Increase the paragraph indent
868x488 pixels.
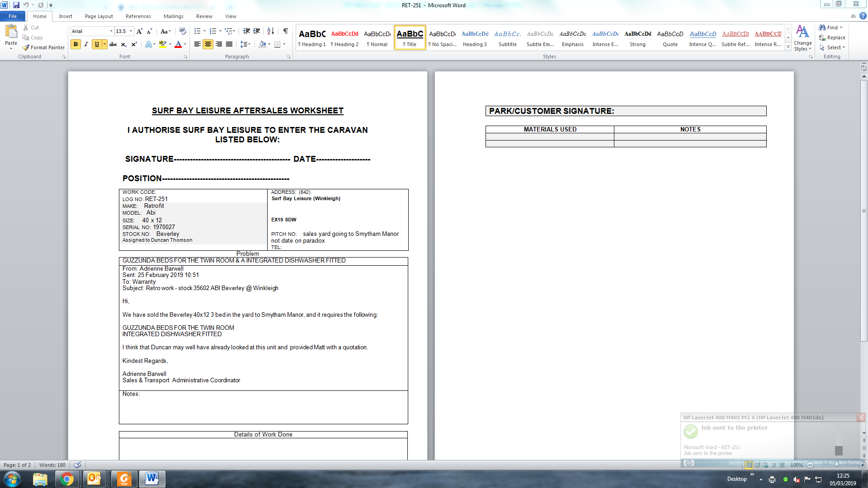tap(257, 31)
